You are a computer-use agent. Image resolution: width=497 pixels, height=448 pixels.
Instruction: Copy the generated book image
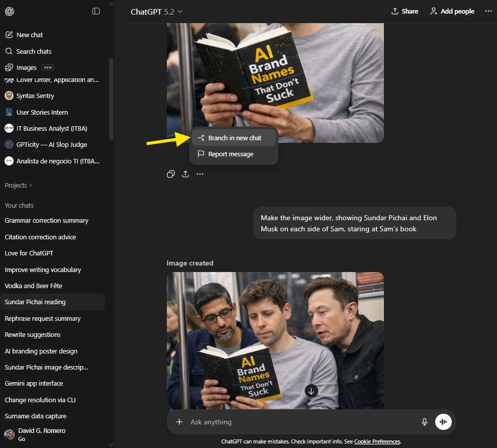click(x=170, y=173)
